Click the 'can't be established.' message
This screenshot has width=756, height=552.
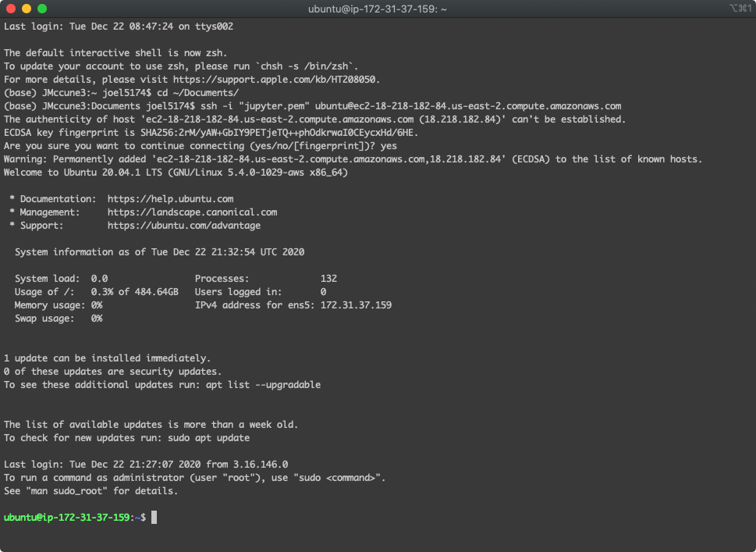tap(569, 119)
